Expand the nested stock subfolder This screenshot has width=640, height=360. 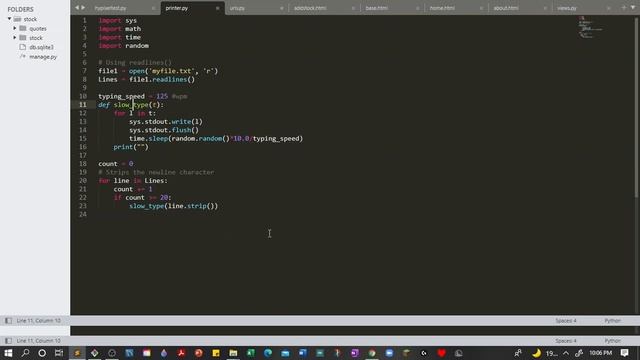tap(15, 38)
